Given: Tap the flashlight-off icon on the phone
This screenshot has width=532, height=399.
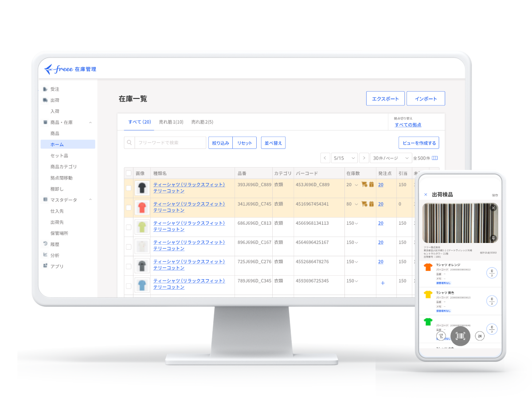Looking at the screenshot, I should (441, 336).
